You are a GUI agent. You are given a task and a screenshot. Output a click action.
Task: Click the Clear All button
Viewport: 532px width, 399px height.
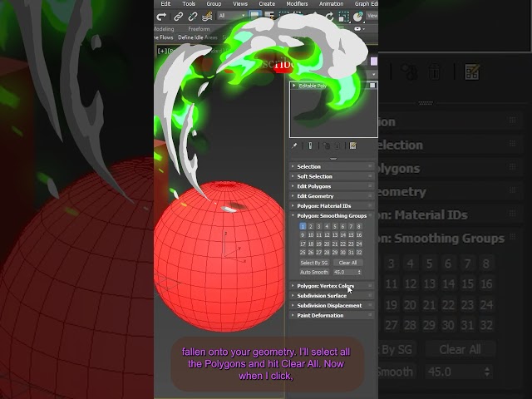[x=347, y=263]
